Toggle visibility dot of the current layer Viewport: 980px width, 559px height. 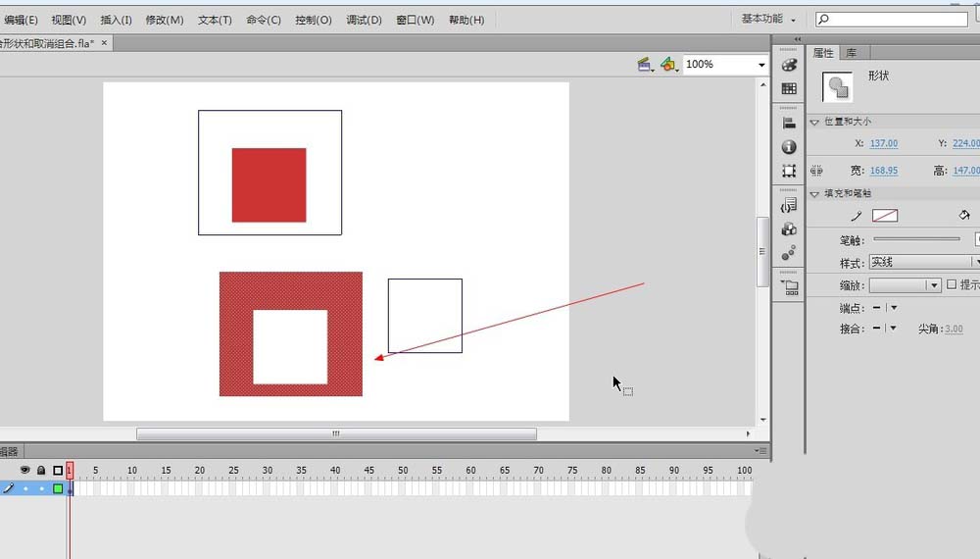pyautogui.click(x=25, y=488)
